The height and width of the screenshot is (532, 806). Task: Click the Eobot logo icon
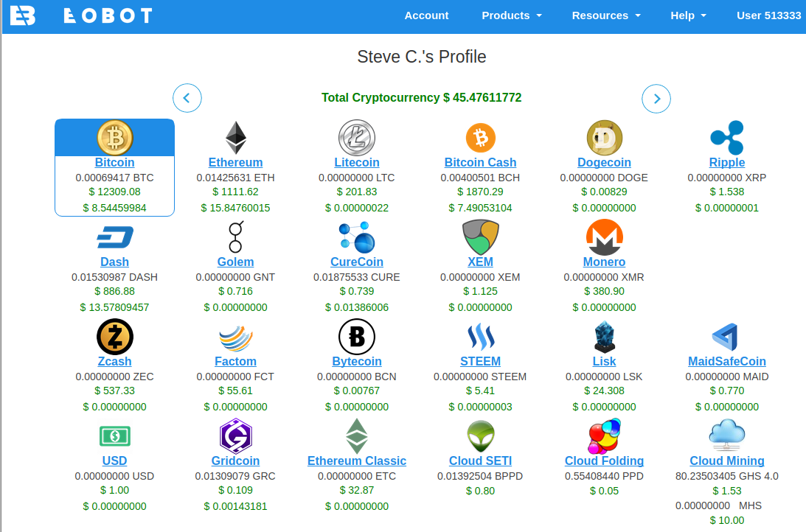coord(23,15)
